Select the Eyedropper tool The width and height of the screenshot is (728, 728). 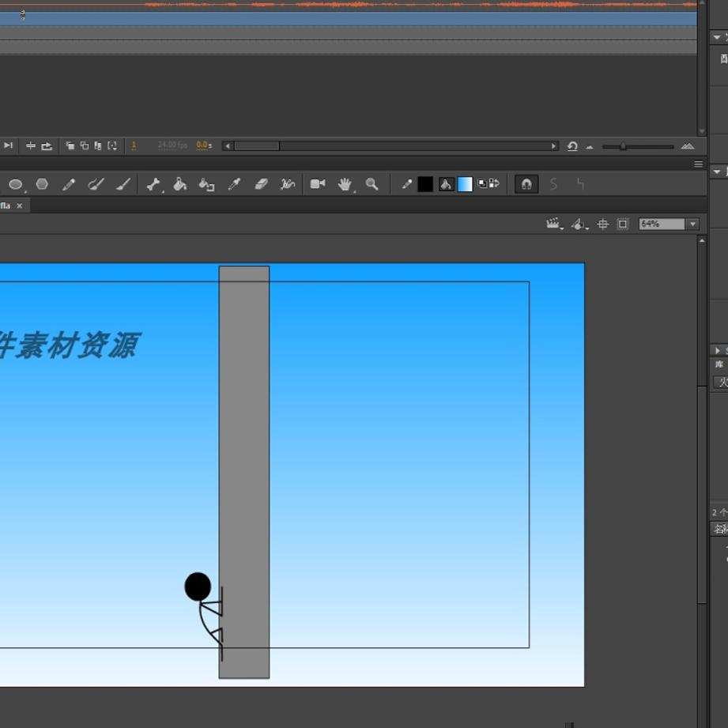pos(234,184)
